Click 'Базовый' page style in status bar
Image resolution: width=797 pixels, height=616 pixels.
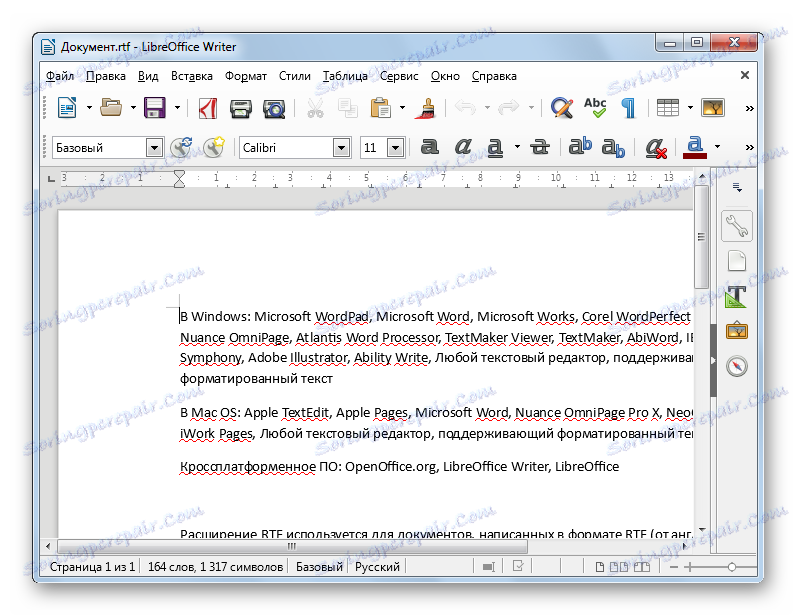tap(319, 567)
